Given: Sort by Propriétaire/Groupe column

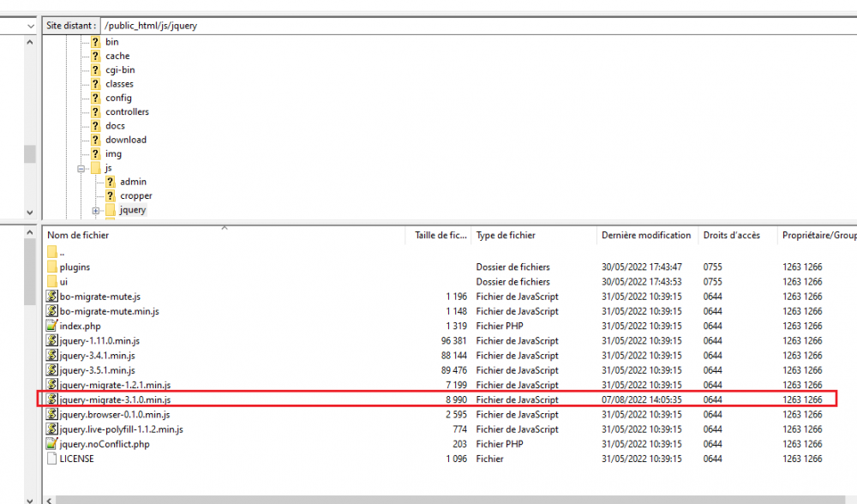Looking at the screenshot, I should tap(818, 235).
